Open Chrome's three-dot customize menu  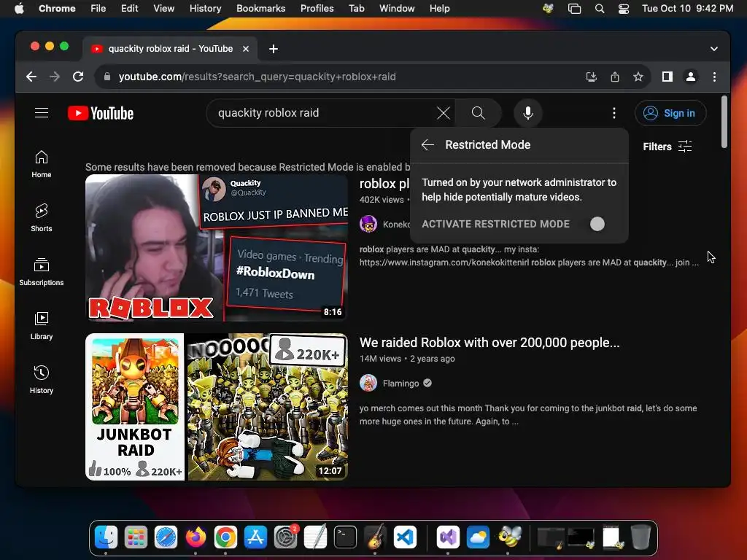pos(714,77)
